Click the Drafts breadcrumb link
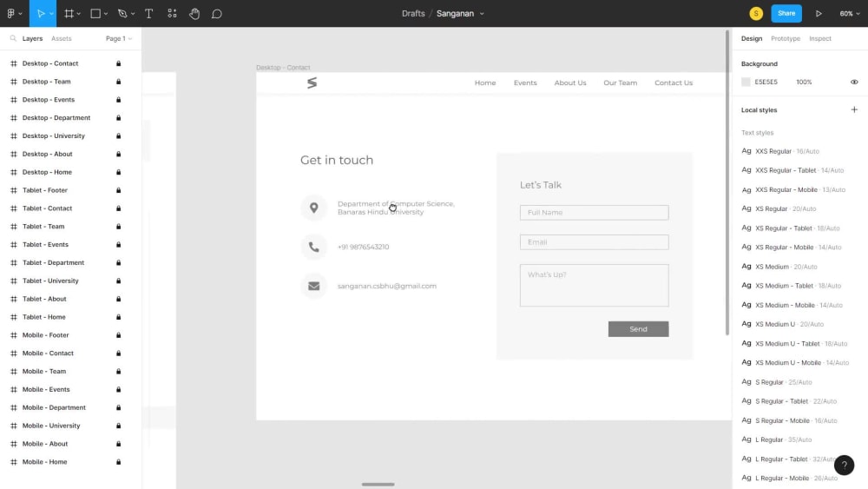 413,13
